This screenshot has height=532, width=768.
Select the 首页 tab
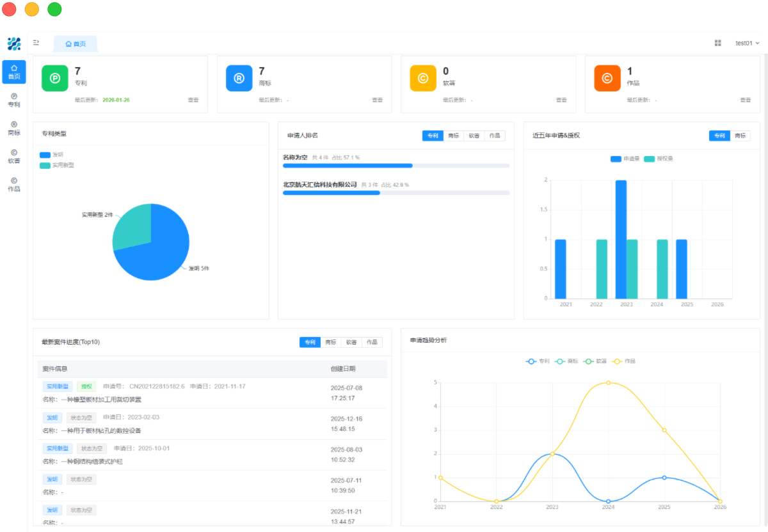pos(76,43)
